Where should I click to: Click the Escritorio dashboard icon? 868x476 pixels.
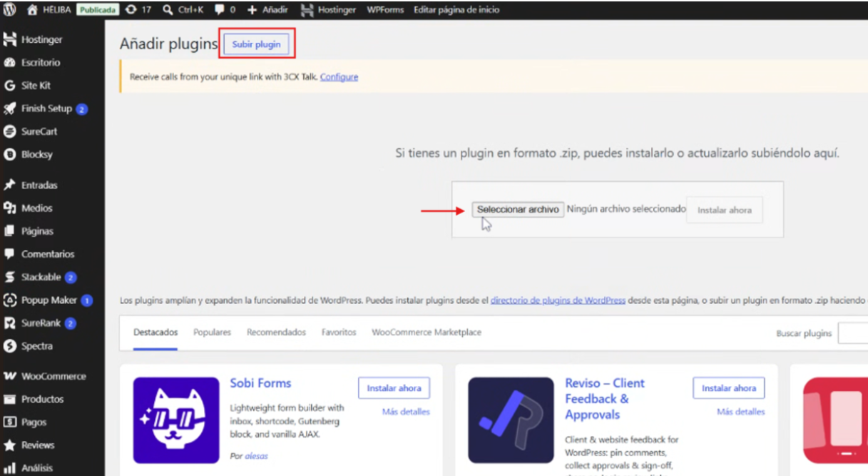10,63
